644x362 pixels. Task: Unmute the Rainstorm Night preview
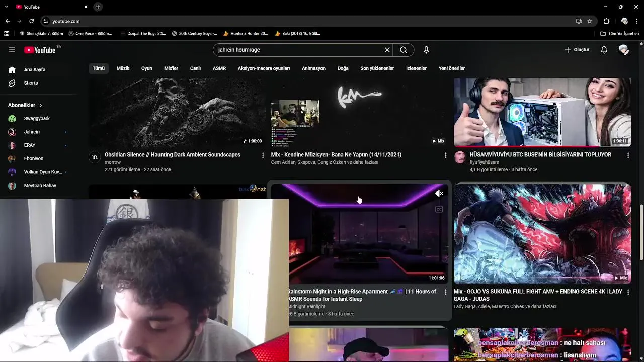439,194
